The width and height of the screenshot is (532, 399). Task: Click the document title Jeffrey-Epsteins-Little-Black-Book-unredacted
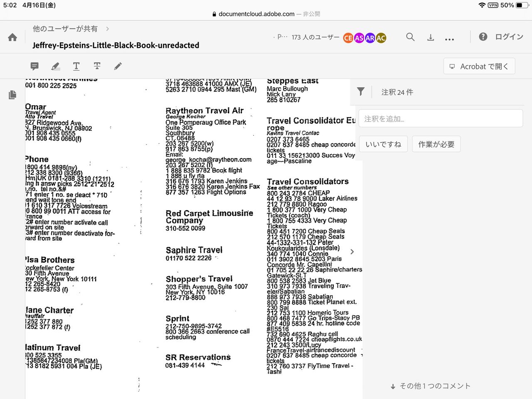tap(116, 45)
